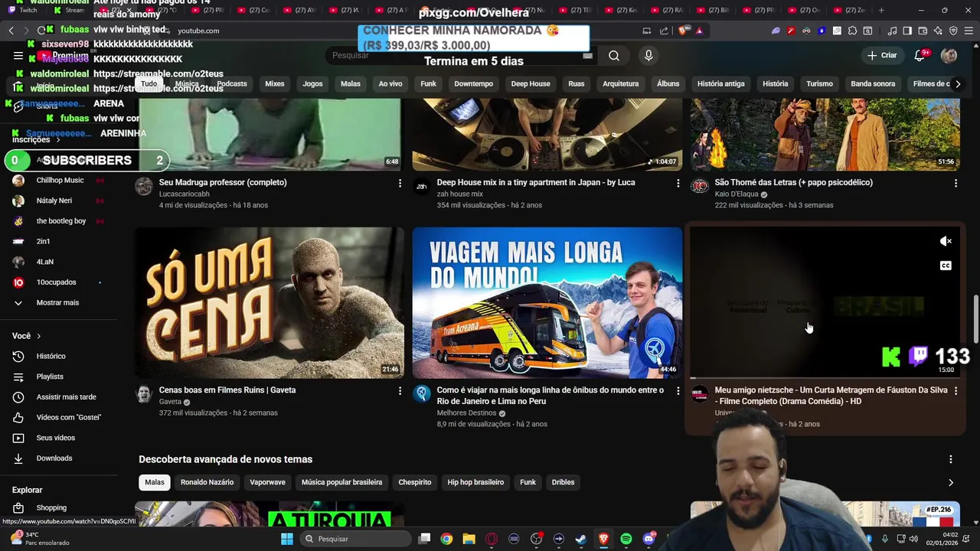
Task: Select Vaporwave topic chip
Action: click(267, 482)
